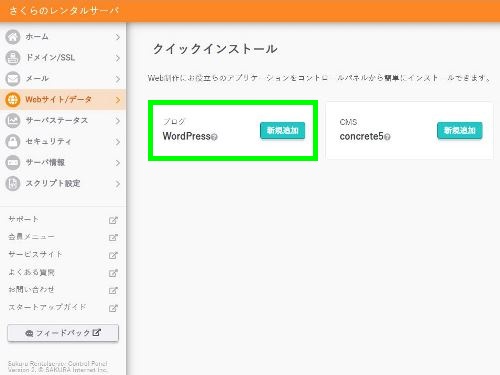Click external link icon next to サポート
This screenshot has height=375, width=500.
(x=113, y=220)
